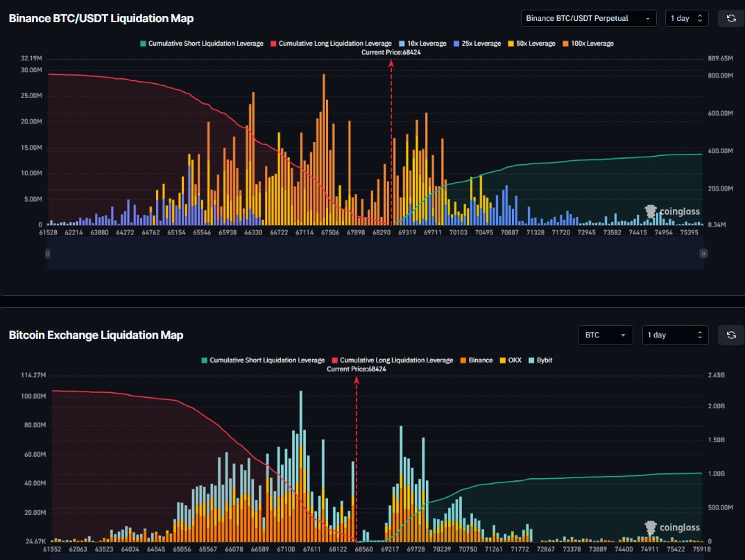Open the top chart's 1 day timeframe selector
Viewport: 745px width, 560px height.
point(686,19)
